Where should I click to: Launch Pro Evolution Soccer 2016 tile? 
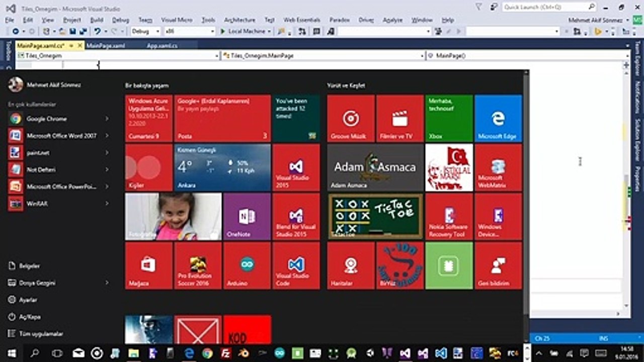click(x=198, y=265)
